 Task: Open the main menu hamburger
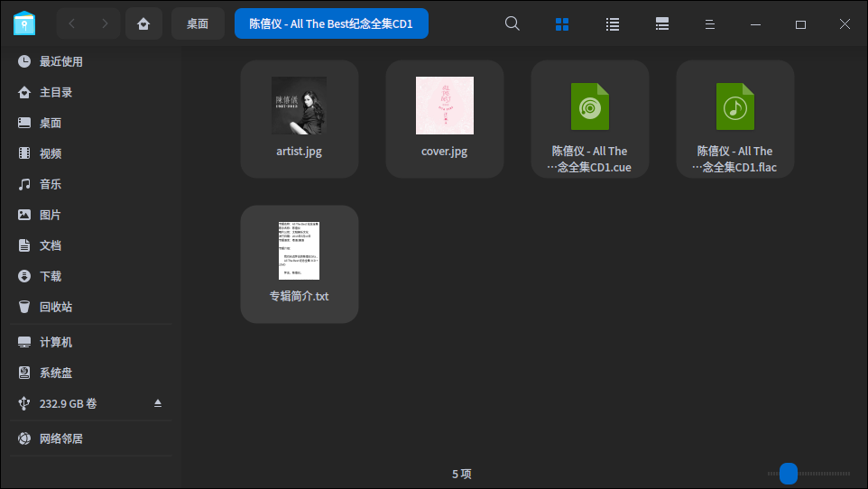click(710, 24)
